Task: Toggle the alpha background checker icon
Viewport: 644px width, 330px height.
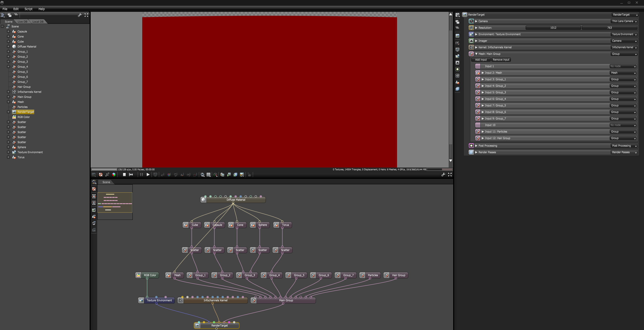Action: click(242, 175)
